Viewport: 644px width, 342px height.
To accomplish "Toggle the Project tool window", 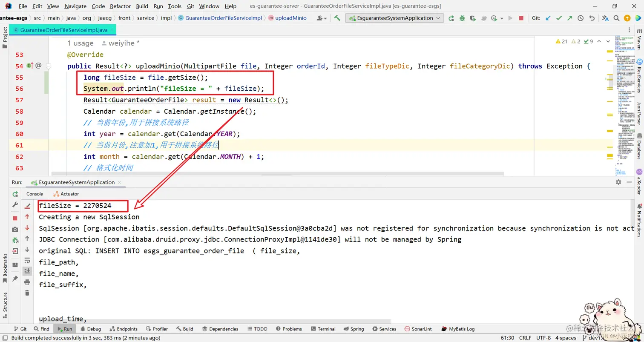I will pyautogui.click(x=5, y=38).
